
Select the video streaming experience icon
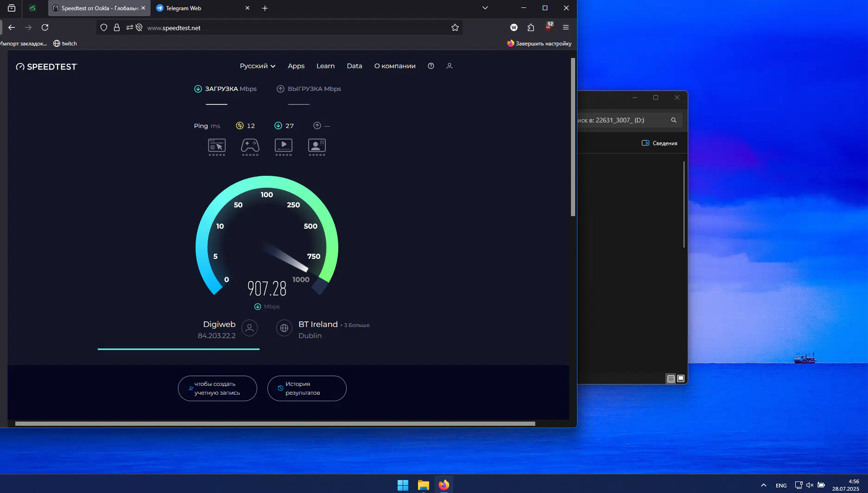click(x=284, y=147)
